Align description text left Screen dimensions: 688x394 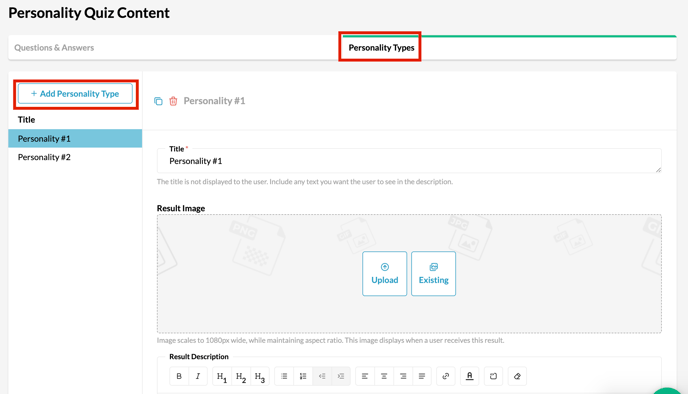pos(365,376)
